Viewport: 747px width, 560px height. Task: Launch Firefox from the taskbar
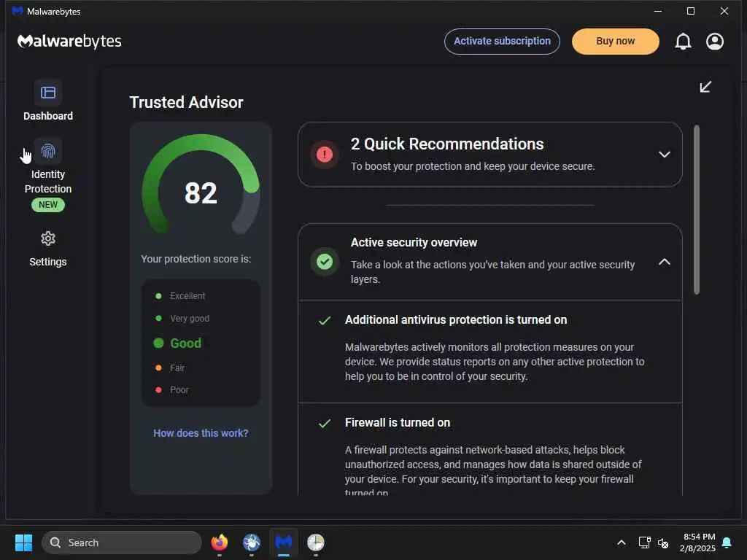tap(219, 542)
